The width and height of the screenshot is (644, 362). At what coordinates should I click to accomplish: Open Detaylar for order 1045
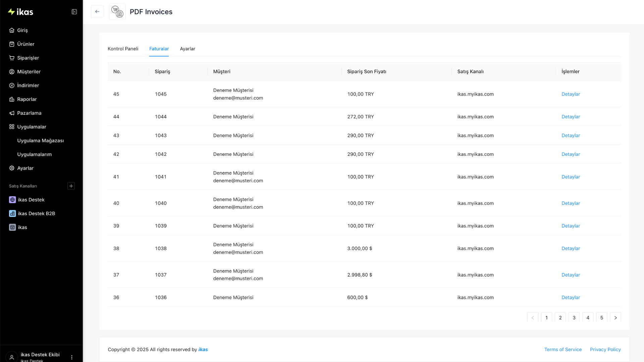coord(571,94)
